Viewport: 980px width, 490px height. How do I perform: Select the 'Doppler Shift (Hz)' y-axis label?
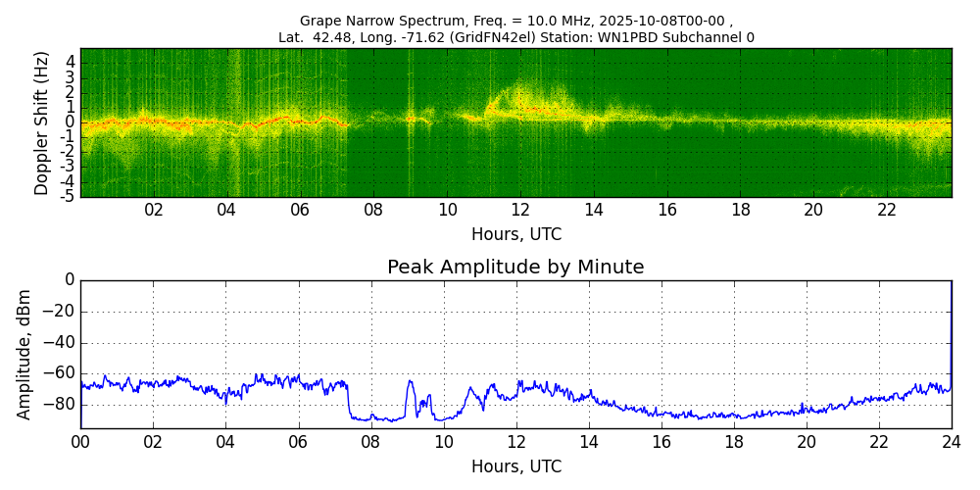tap(42, 122)
